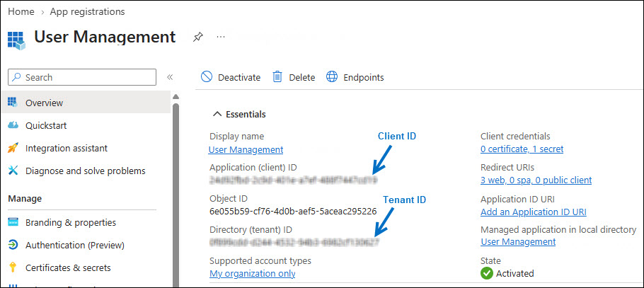
Task: Open the User Management display name link
Action: 246,149
